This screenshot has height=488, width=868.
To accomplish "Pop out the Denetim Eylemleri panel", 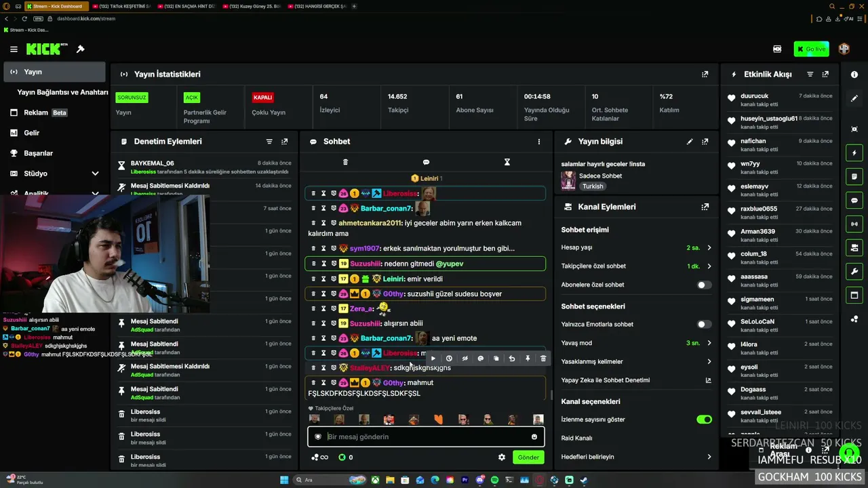I will (x=284, y=142).
